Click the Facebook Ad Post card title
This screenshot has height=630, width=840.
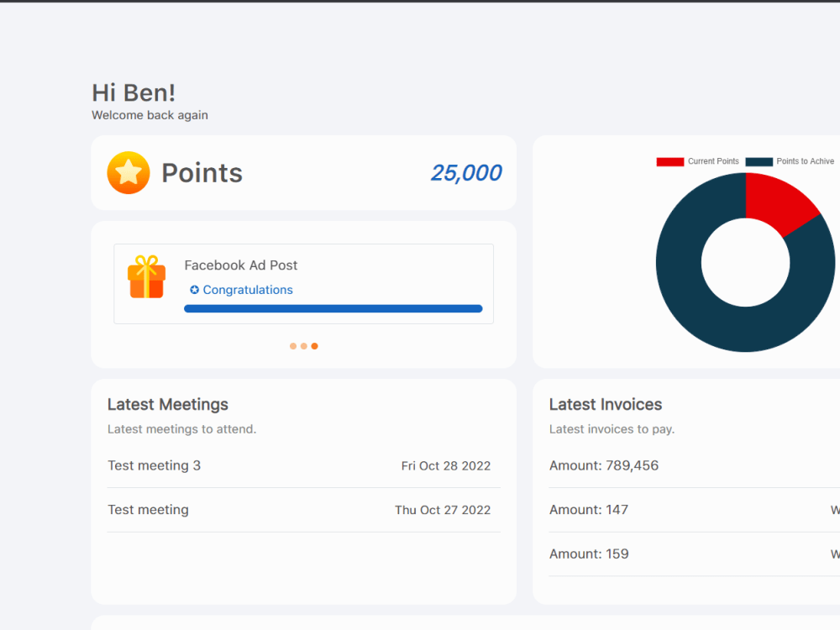pyautogui.click(x=241, y=265)
